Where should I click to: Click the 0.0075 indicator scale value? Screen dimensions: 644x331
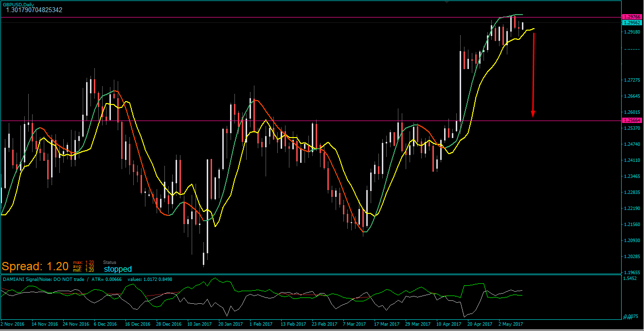point(630,316)
